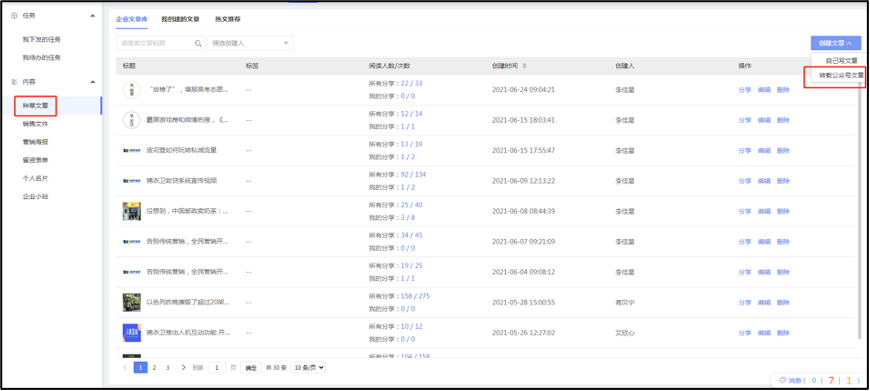Click the 34 / 45 all-share read count
This screenshot has height=391, width=870.
pyautogui.click(x=411, y=235)
